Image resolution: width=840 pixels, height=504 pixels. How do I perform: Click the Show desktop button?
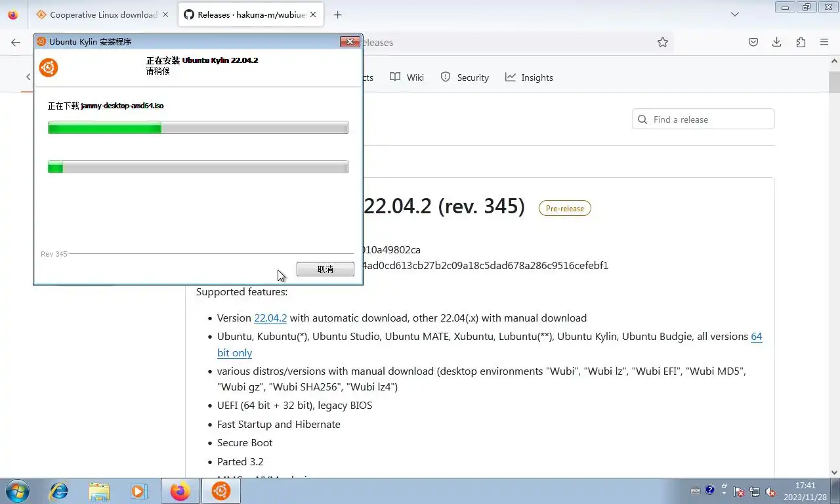click(835, 491)
